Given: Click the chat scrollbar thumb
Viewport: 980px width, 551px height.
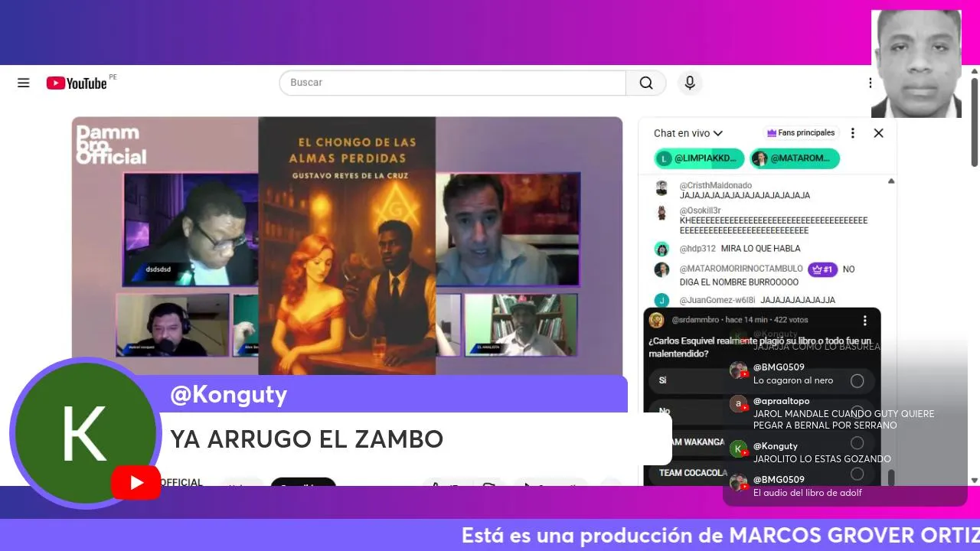Looking at the screenshot, I should [x=890, y=478].
